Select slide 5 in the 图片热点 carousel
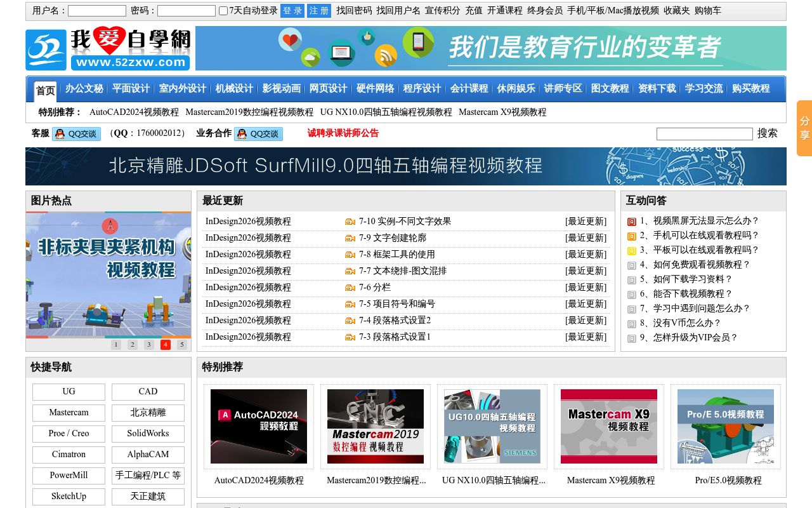The width and height of the screenshot is (812, 508). pyautogui.click(x=182, y=345)
